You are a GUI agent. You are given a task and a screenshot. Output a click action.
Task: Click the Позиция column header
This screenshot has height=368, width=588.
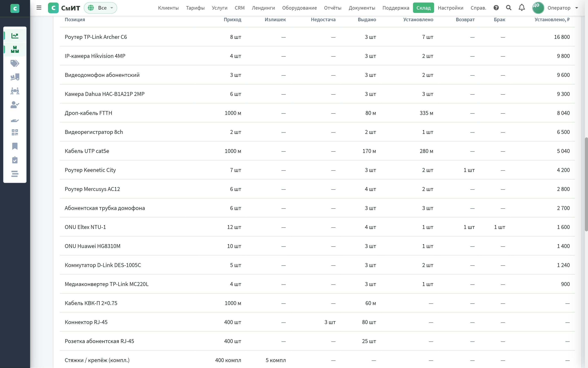coord(75,19)
